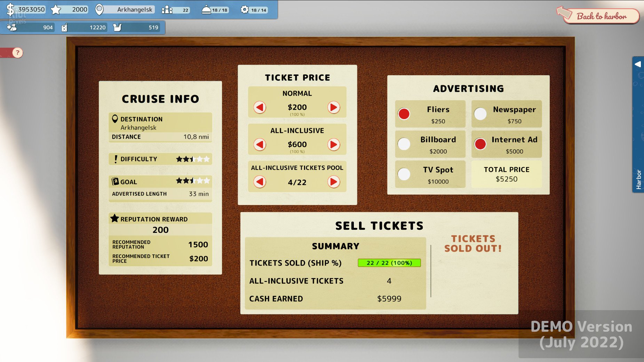Decrease the All-Inclusive ticket price
The width and height of the screenshot is (644, 362).
click(x=259, y=144)
